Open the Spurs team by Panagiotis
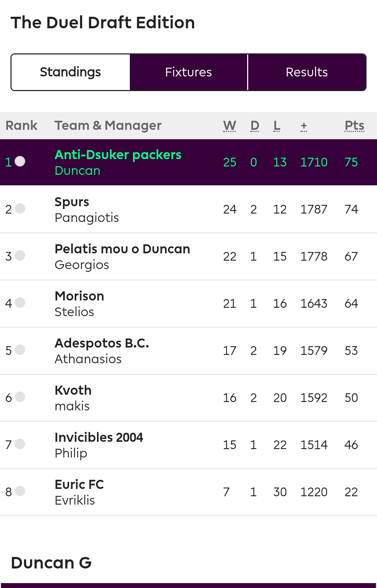The height and width of the screenshot is (588, 377). click(x=72, y=202)
